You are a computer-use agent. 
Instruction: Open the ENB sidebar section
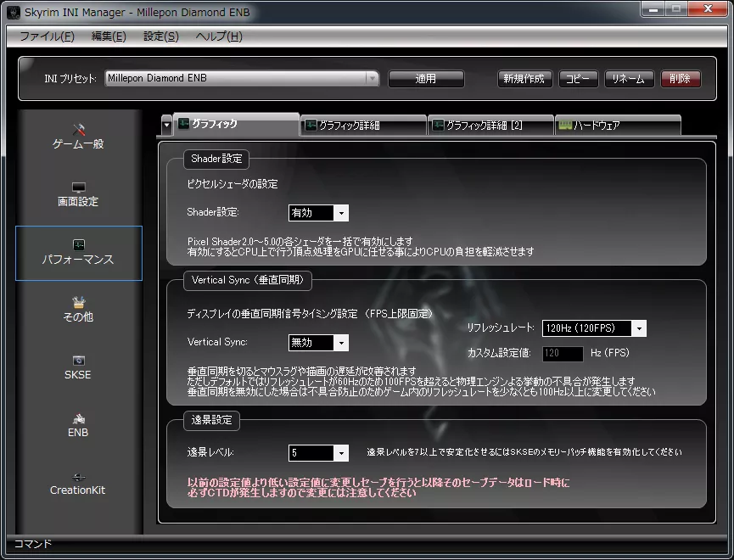78,426
